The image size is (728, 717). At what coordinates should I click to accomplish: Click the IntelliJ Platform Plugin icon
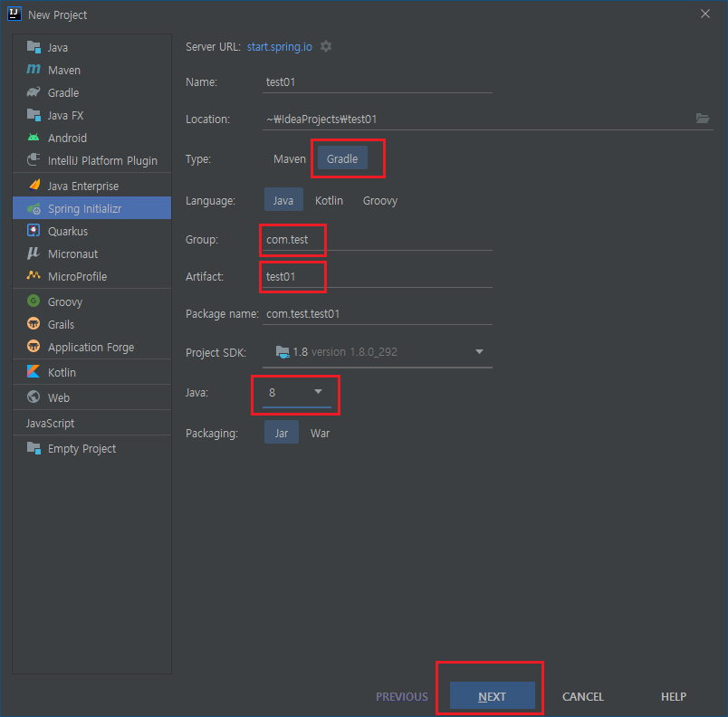34,159
